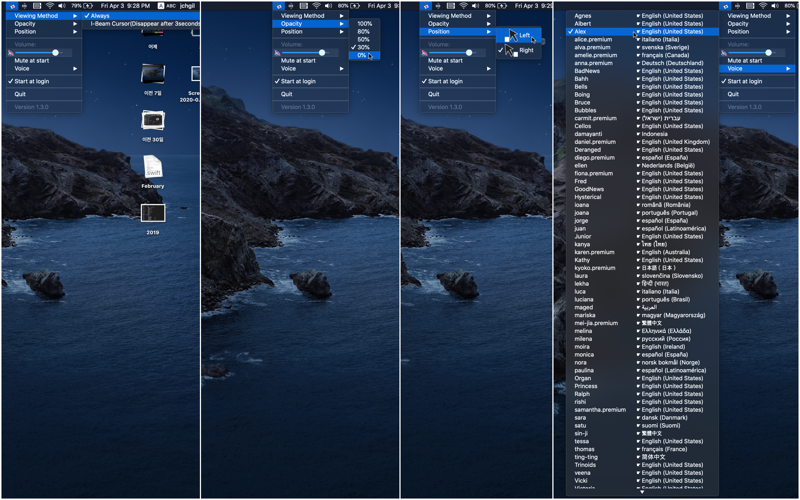Click the Wi-Fi icon in the menu bar showing jchgil

coord(50,6)
